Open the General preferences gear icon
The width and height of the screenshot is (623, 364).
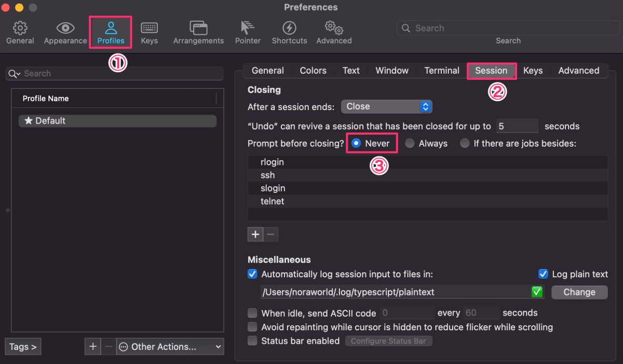pyautogui.click(x=20, y=28)
